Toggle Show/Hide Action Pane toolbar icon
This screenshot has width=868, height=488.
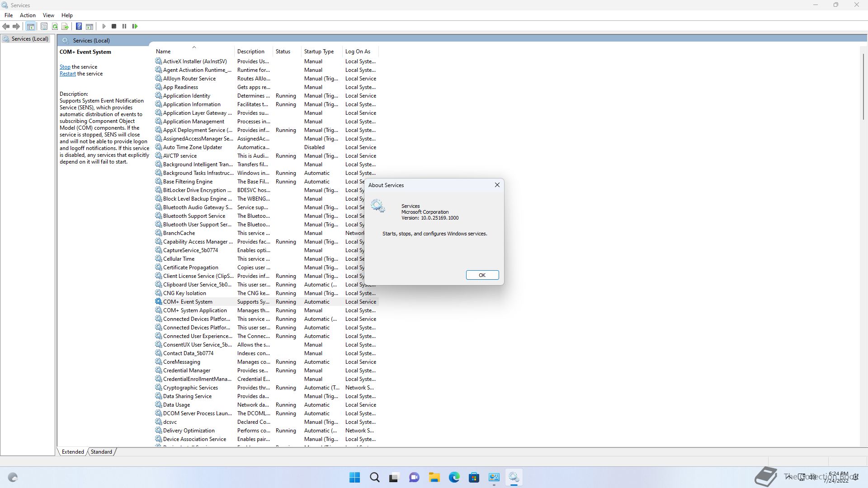click(x=90, y=26)
